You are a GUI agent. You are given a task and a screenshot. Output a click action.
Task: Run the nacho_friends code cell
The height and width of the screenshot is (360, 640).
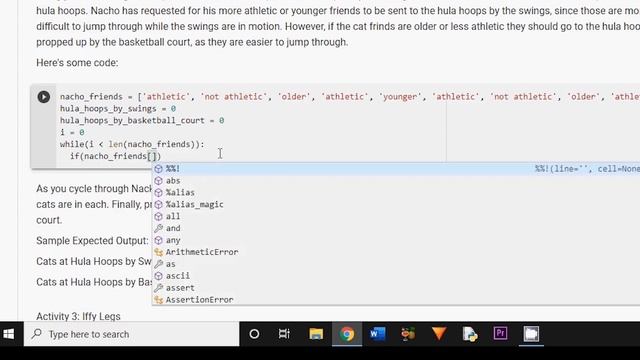(44, 97)
